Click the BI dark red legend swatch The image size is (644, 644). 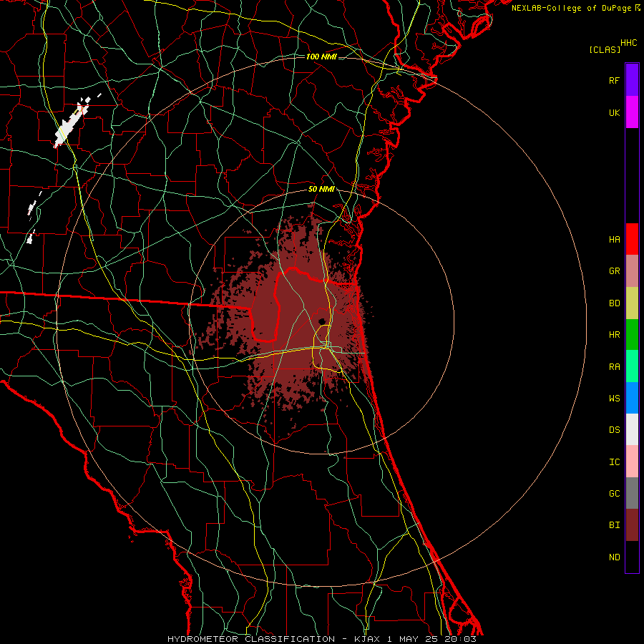632,525
